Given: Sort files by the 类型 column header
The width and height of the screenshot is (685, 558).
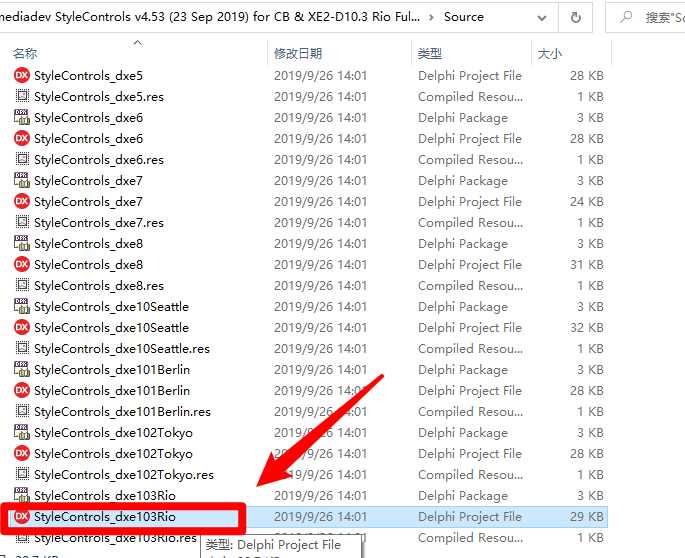Looking at the screenshot, I should [430, 53].
